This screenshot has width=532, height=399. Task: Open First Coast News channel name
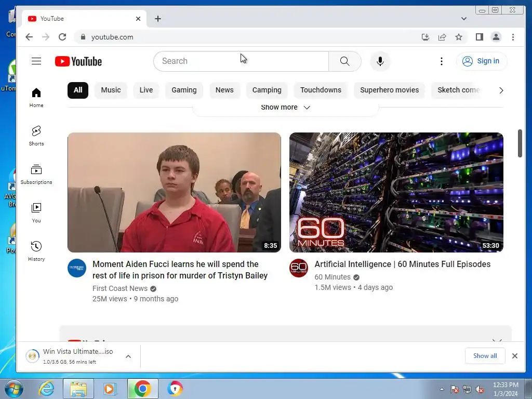point(120,288)
